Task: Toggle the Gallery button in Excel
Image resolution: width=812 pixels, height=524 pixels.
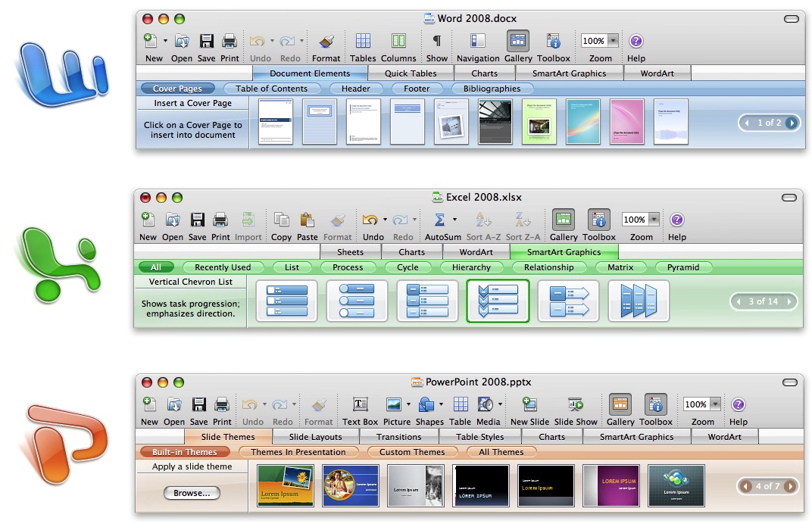Action: pyautogui.click(x=564, y=220)
